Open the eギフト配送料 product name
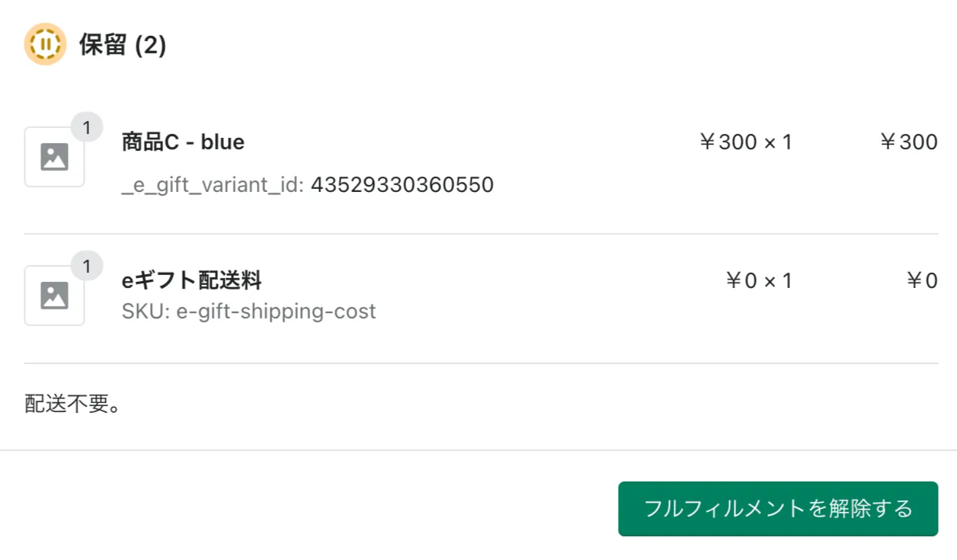Screen dimensions: 957x560 click(191, 281)
